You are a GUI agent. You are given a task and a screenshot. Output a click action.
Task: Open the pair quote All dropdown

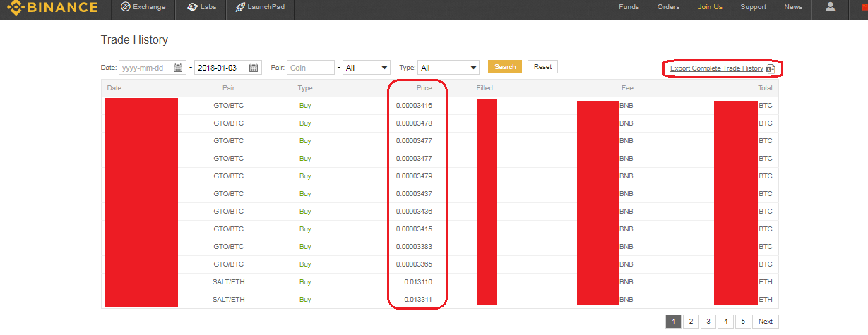click(x=367, y=68)
